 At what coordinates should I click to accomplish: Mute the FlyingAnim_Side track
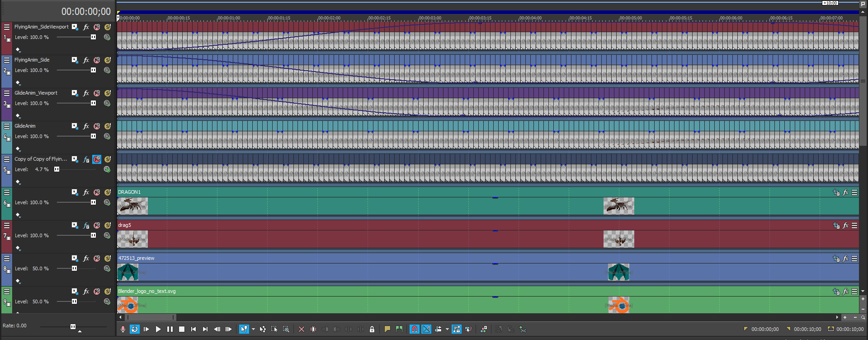pyautogui.click(x=97, y=60)
